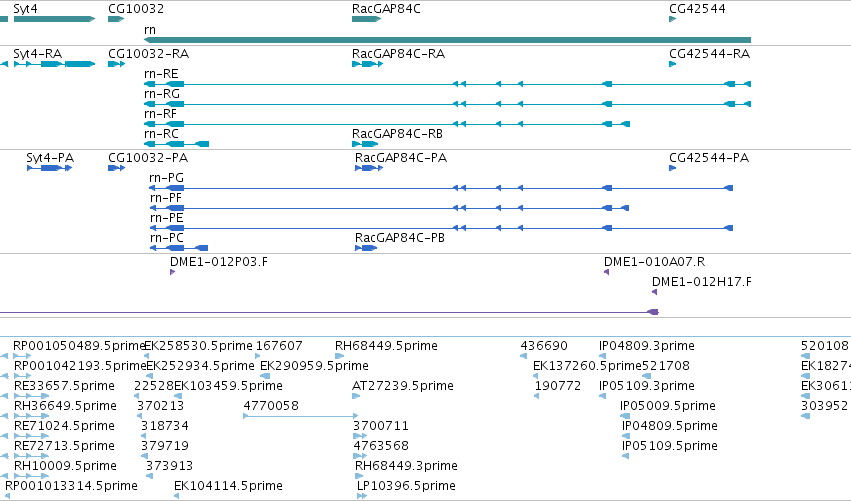Select the 521708 EST label

tap(666, 366)
